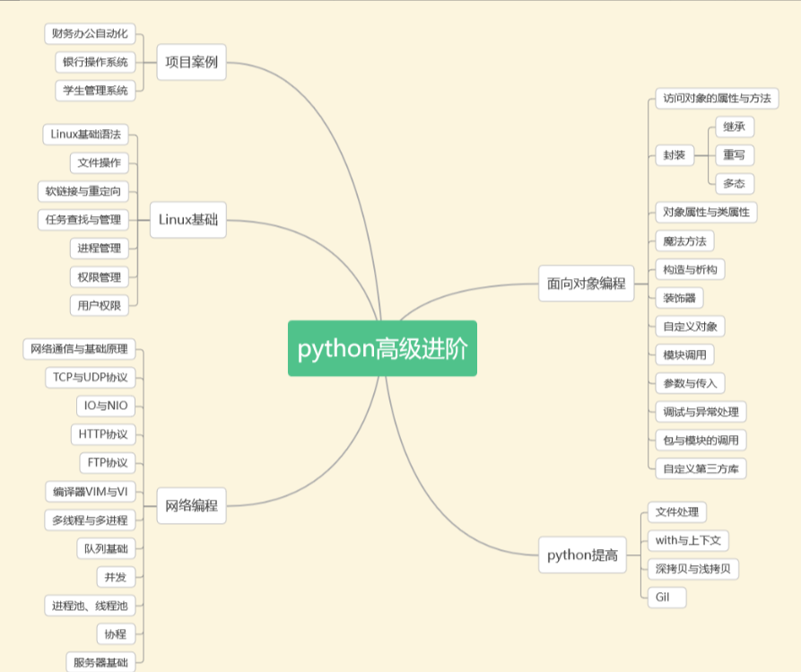This screenshot has width=801, height=672.
Task: Select the 访问对象的属性与方法 node
Action: 718,98
